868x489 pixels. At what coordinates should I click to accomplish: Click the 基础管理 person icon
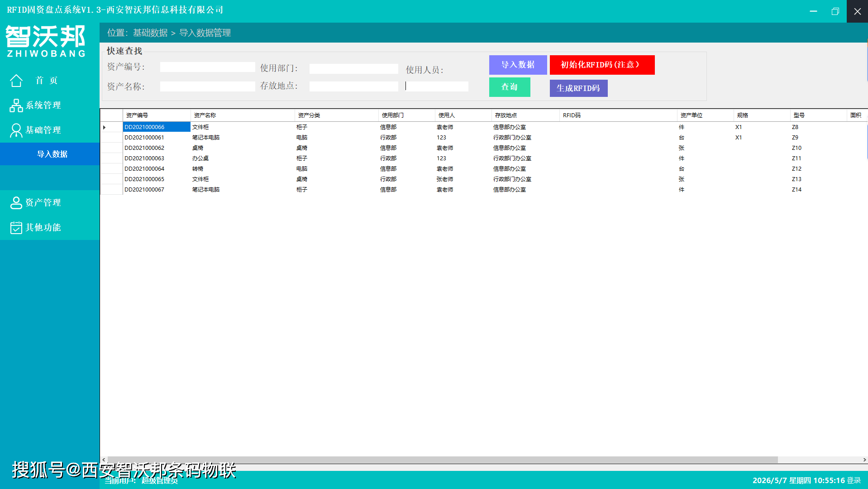[16, 130]
